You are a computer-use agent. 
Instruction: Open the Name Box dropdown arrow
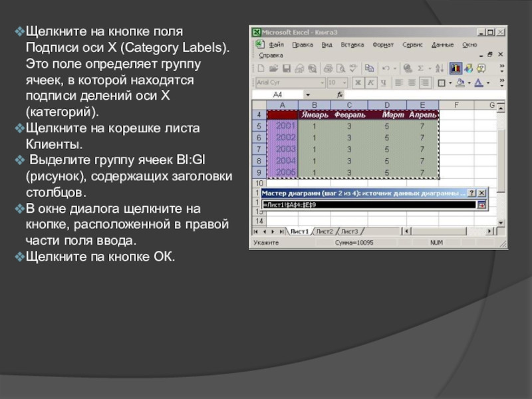point(308,94)
